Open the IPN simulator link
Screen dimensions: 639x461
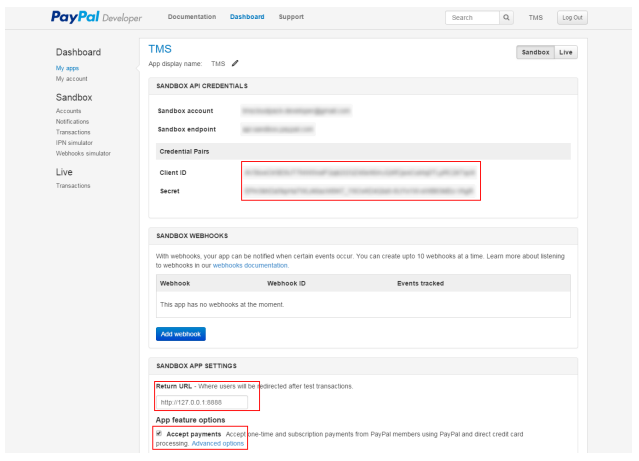77,143
